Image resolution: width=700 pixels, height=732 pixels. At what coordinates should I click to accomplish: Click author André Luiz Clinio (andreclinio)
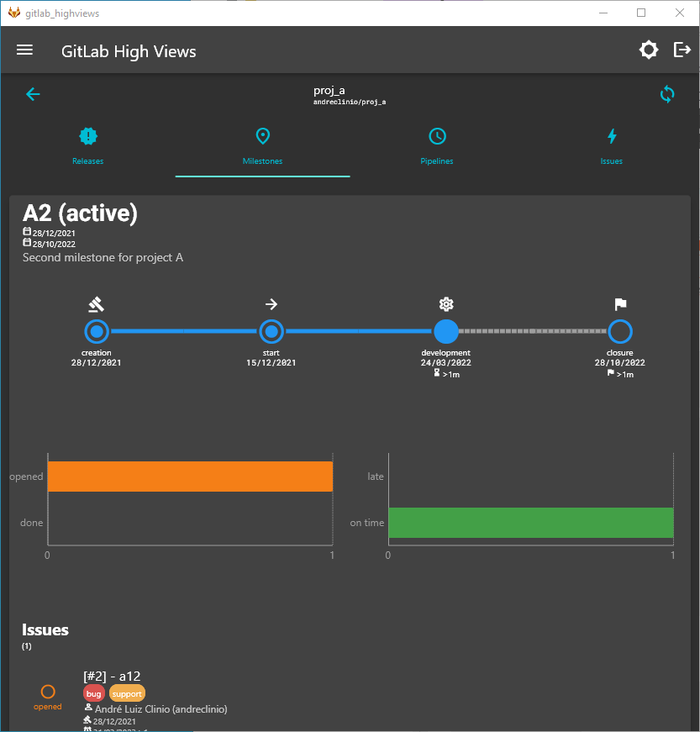coord(161,709)
